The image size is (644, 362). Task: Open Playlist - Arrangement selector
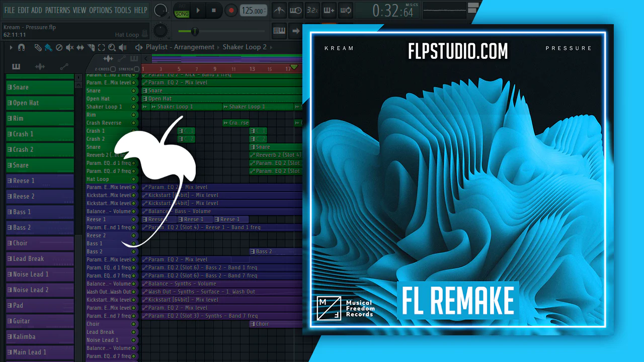coord(180,47)
